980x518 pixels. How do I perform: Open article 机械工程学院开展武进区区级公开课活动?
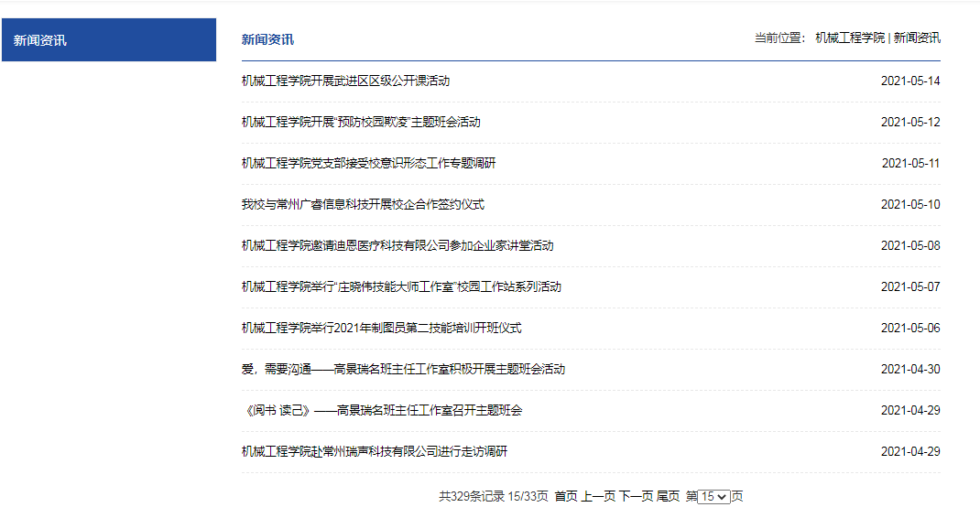coord(345,81)
